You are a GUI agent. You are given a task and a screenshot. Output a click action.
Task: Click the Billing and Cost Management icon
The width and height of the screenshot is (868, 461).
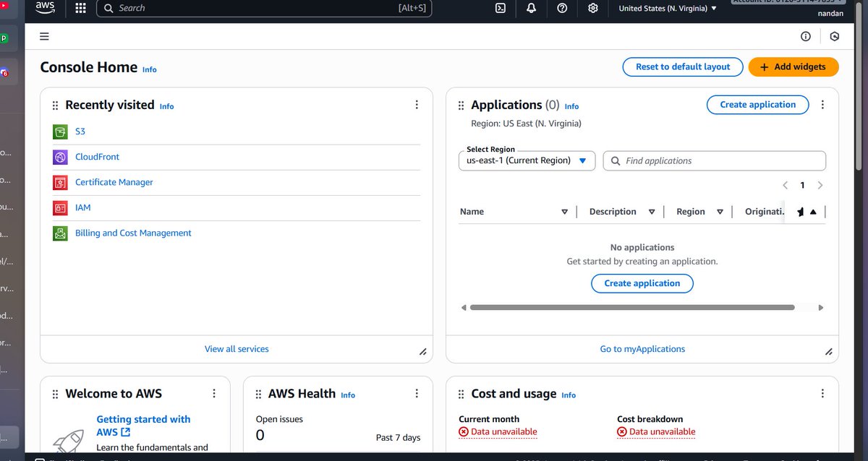(x=60, y=233)
